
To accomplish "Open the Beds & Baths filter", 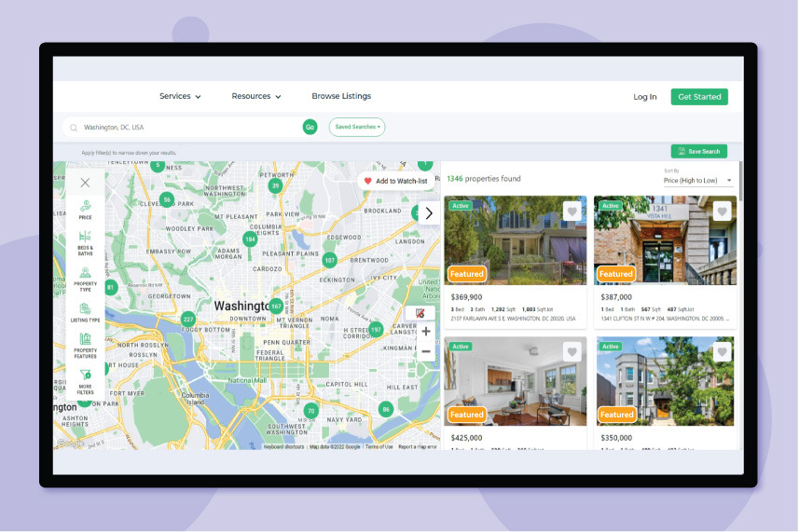I will (x=85, y=239).
